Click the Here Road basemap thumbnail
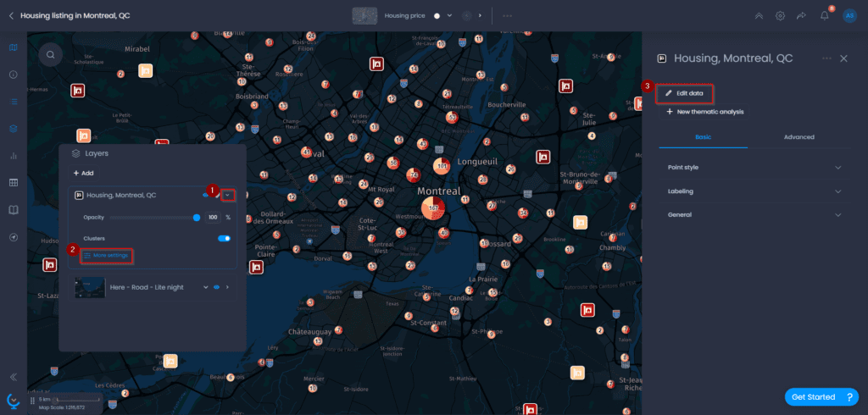Viewport: 868px width, 415px height. click(90, 287)
